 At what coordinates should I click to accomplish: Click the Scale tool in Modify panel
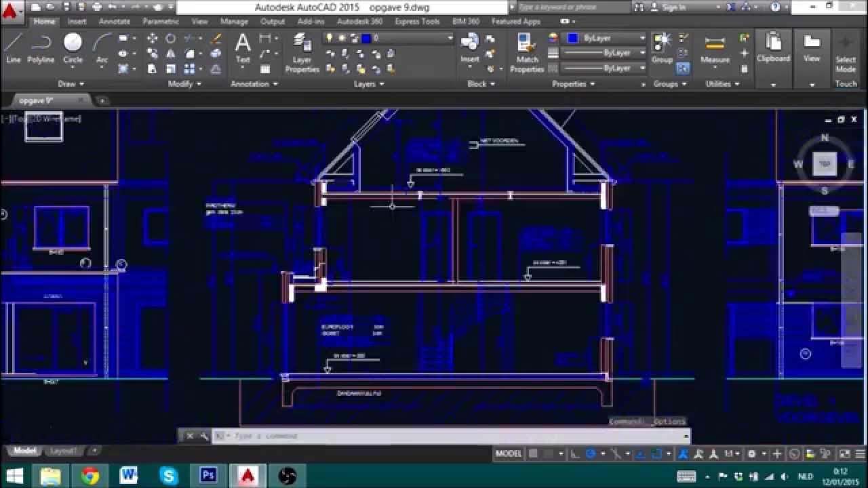click(x=171, y=68)
